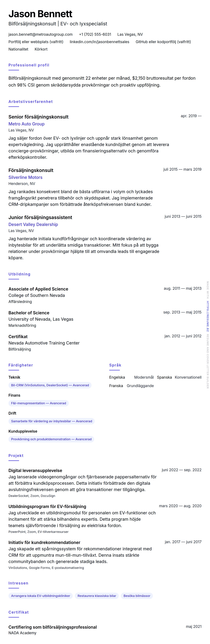Click the GitHub eller kodportfölj link

click(x=163, y=42)
